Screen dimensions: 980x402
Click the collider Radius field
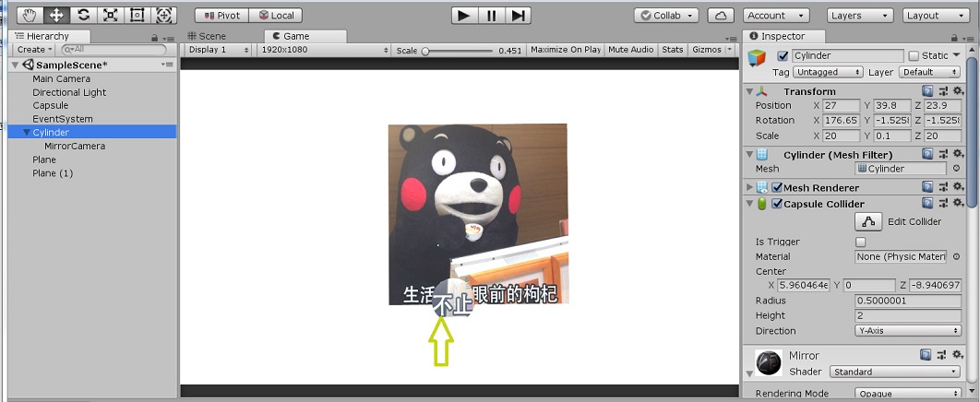coord(908,301)
